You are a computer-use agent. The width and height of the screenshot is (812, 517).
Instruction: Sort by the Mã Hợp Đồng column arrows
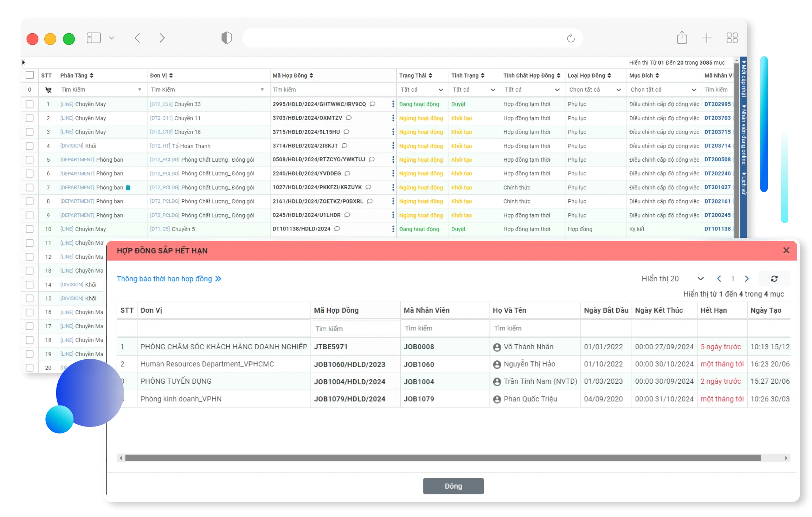tap(311, 75)
